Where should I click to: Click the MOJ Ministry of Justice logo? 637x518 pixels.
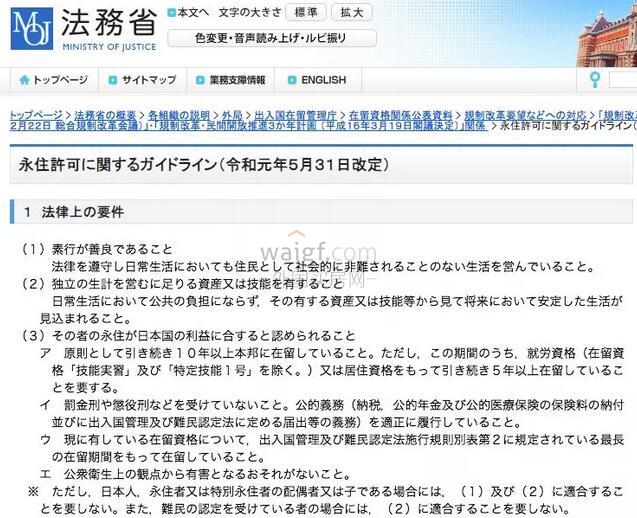[32, 28]
